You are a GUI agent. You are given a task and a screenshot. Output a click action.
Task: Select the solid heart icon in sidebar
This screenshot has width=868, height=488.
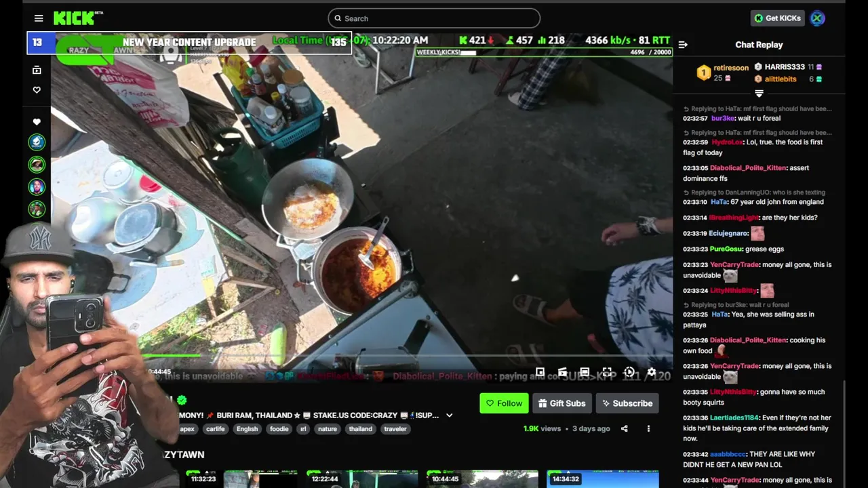pos(37,122)
